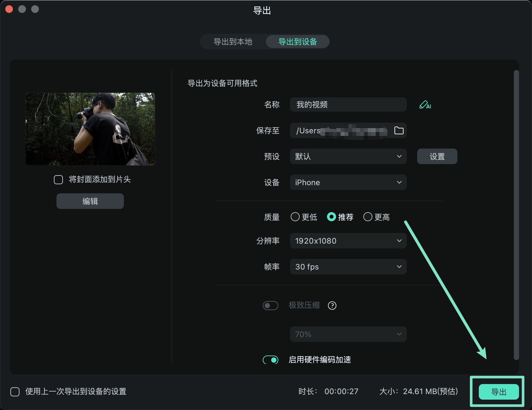Open the resolution dropdown showing 1920x1080
The height and width of the screenshot is (410, 532).
tap(348, 240)
